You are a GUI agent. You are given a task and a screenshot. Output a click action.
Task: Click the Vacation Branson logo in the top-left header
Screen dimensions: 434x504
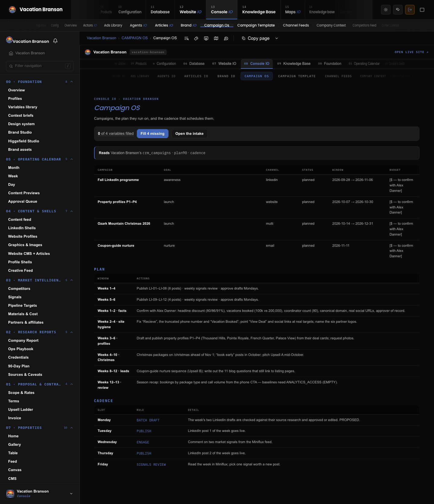[x=12, y=9]
